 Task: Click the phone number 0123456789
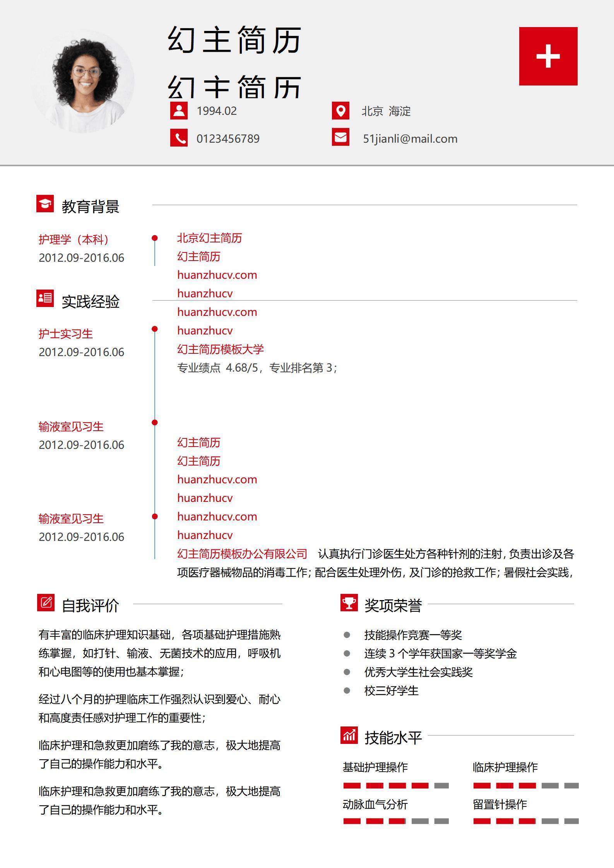tap(228, 139)
